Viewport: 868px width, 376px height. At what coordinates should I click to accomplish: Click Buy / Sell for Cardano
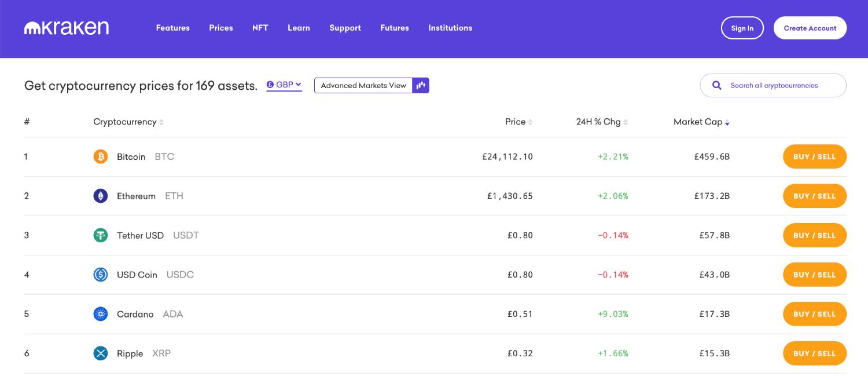click(x=815, y=314)
